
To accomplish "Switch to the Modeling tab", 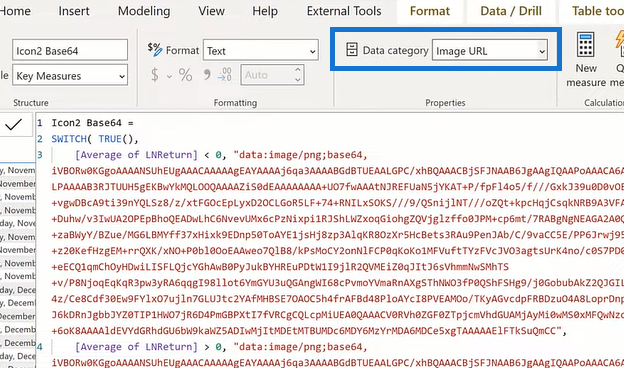I will pos(144,11).
